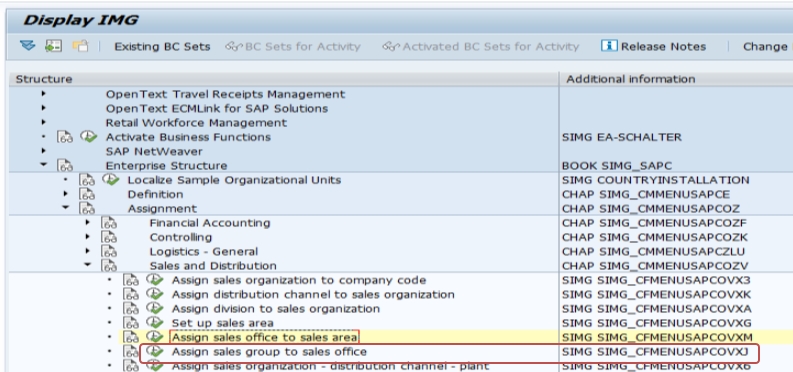Open documentation icon for Definition

[87, 194]
